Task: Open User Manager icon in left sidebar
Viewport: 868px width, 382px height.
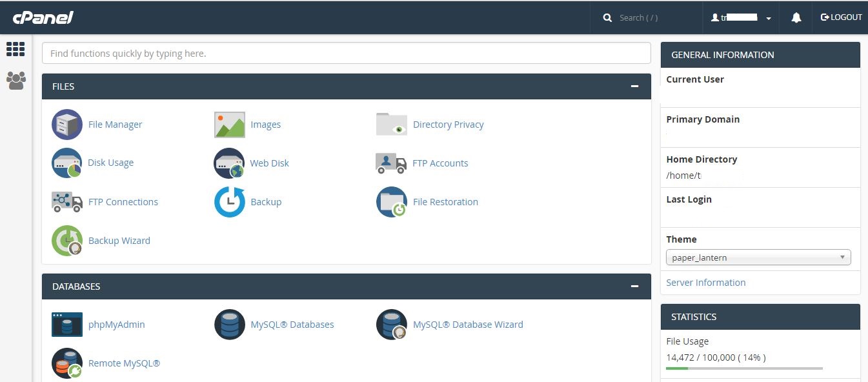Action: pyautogui.click(x=15, y=80)
